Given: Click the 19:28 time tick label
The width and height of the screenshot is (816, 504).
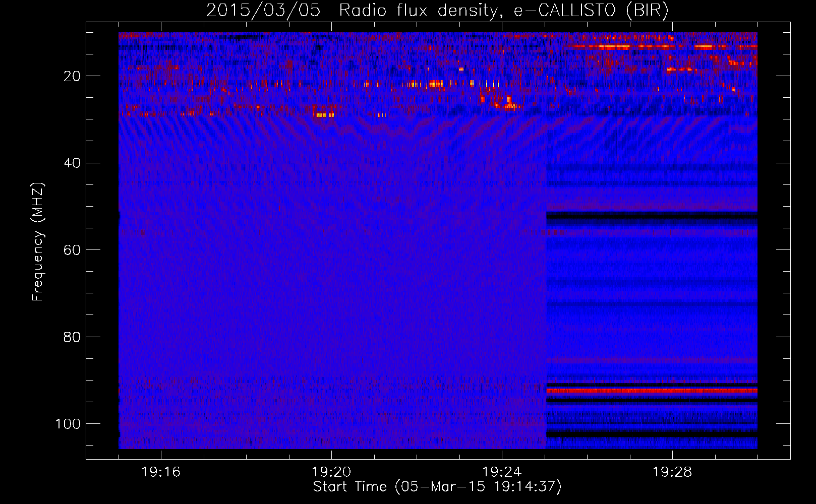Looking at the screenshot, I should tap(672, 472).
